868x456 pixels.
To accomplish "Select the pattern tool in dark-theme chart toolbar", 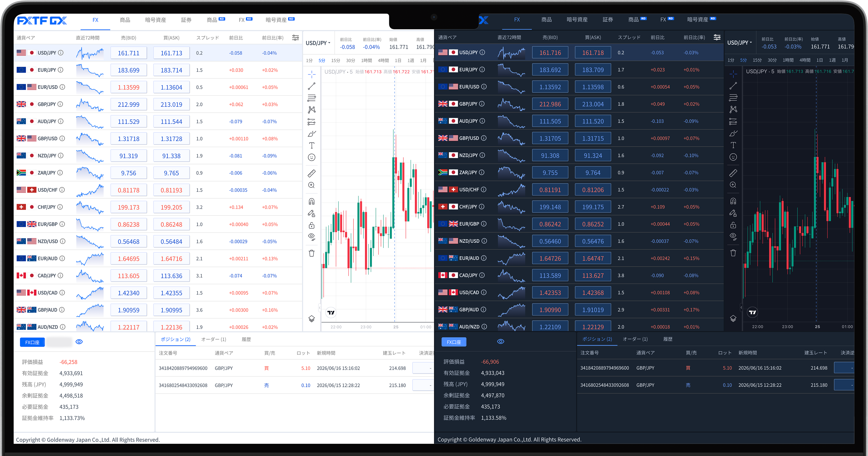I will point(733,109).
